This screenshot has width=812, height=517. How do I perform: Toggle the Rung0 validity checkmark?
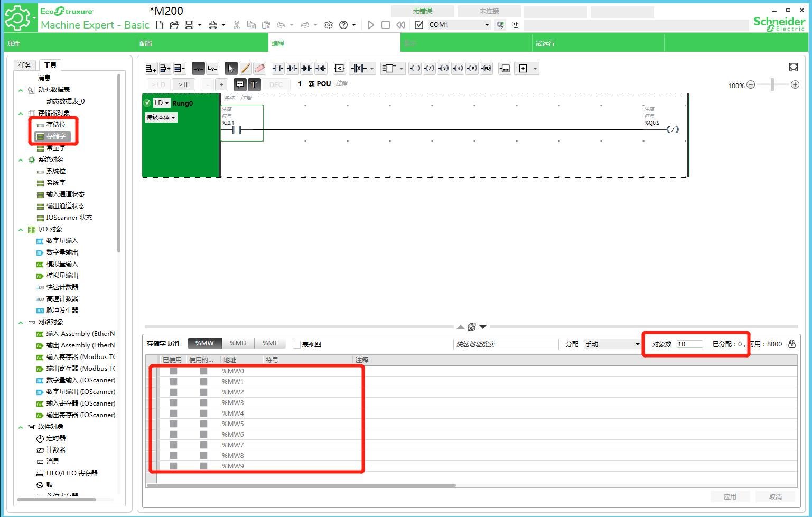point(147,103)
